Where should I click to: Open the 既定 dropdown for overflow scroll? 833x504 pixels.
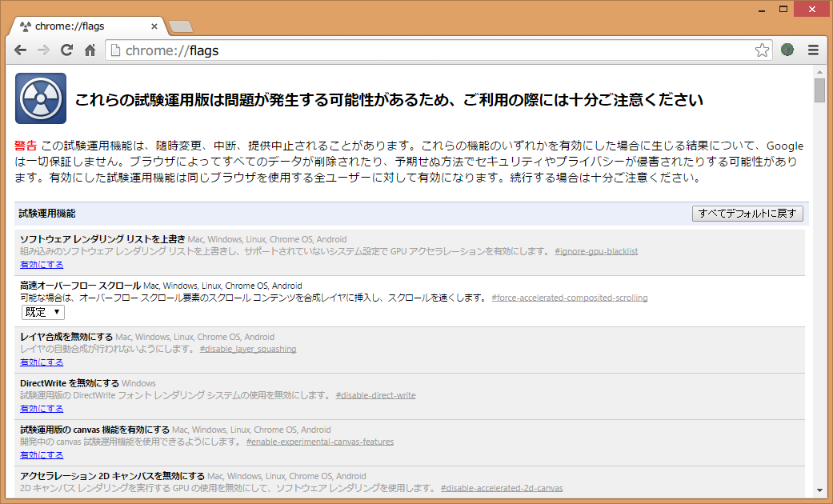click(x=42, y=312)
